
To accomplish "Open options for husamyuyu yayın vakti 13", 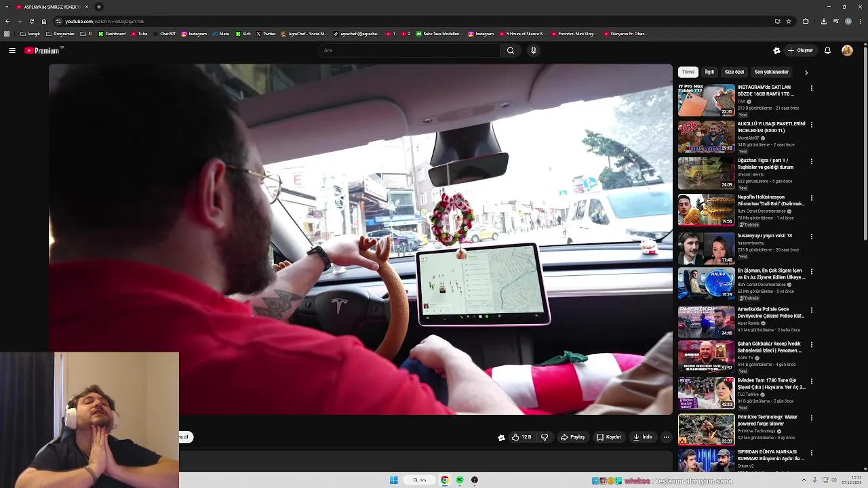I will click(x=811, y=237).
